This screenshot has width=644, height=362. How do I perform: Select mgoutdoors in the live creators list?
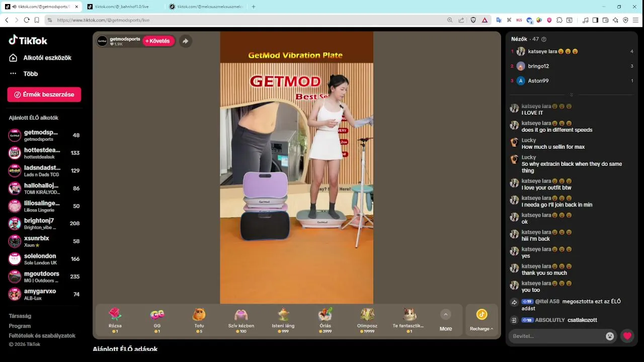click(44, 277)
